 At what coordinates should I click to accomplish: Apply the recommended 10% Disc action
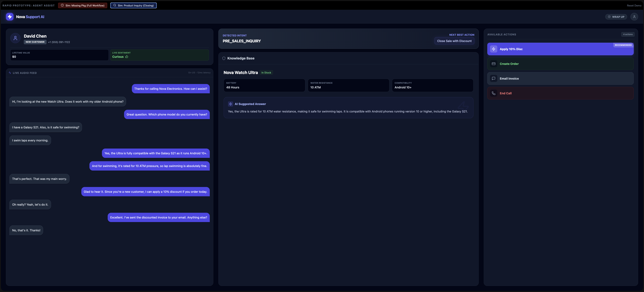pyautogui.click(x=560, y=49)
